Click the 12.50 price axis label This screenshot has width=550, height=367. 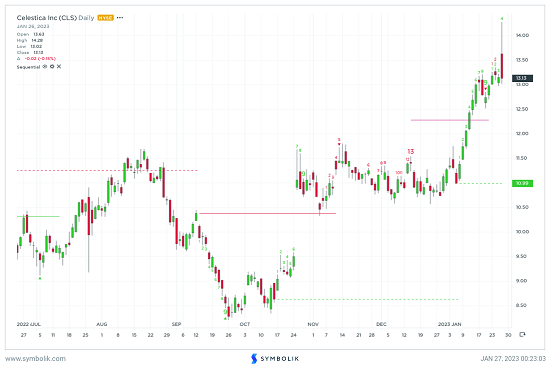(x=522, y=109)
